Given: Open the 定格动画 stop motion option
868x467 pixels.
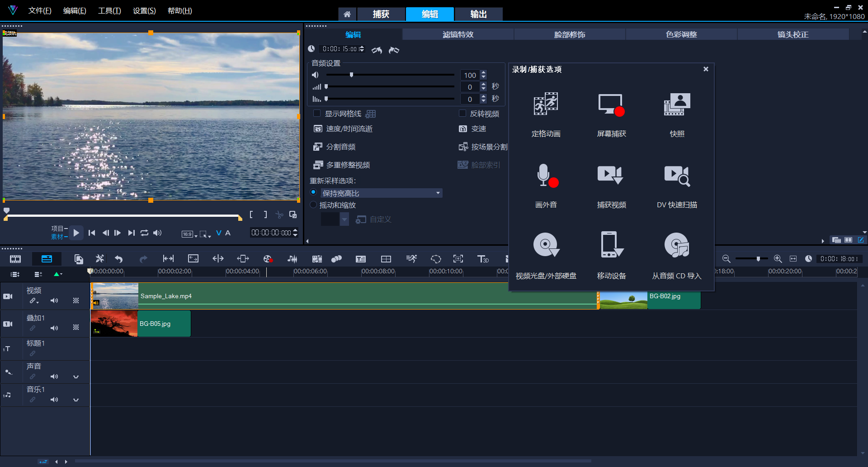Looking at the screenshot, I should (546, 114).
